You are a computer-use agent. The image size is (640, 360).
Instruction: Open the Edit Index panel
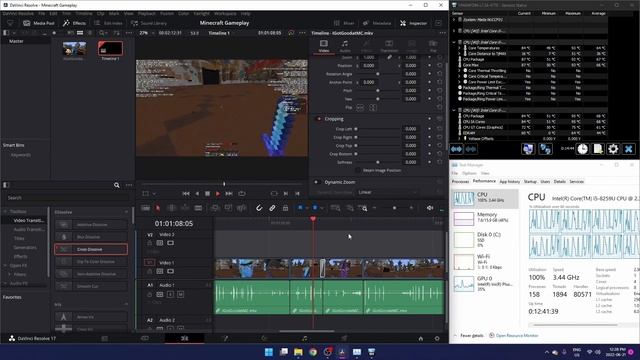coord(108,23)
